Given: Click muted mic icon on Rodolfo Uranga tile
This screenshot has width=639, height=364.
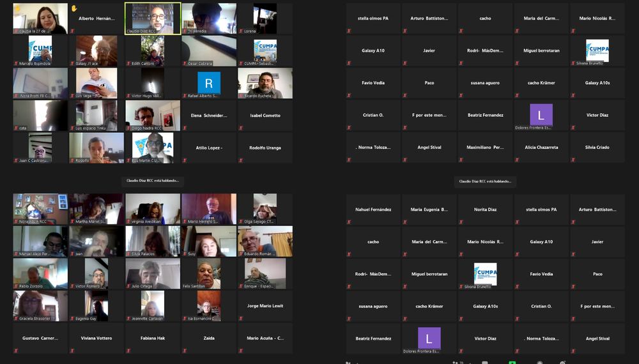Looking at the screenshot, I should 240,160.
